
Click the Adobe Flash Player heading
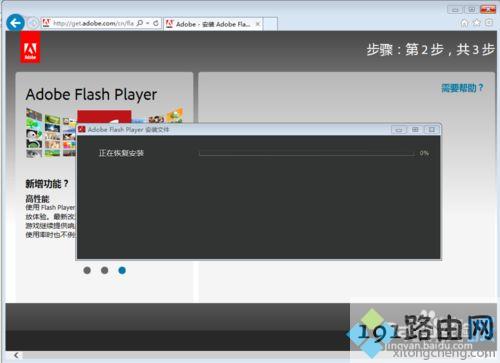point(91,95)
